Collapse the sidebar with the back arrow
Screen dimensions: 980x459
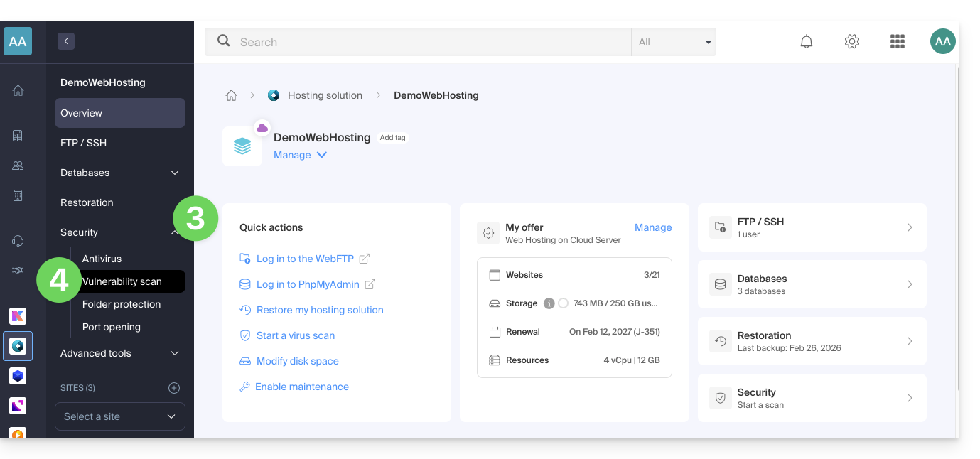tap(66, 41)
